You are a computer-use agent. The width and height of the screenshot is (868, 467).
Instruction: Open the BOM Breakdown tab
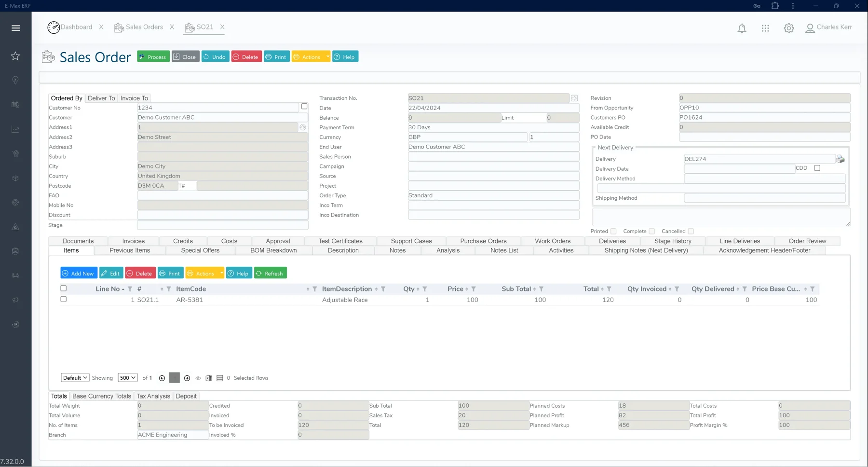273,250
